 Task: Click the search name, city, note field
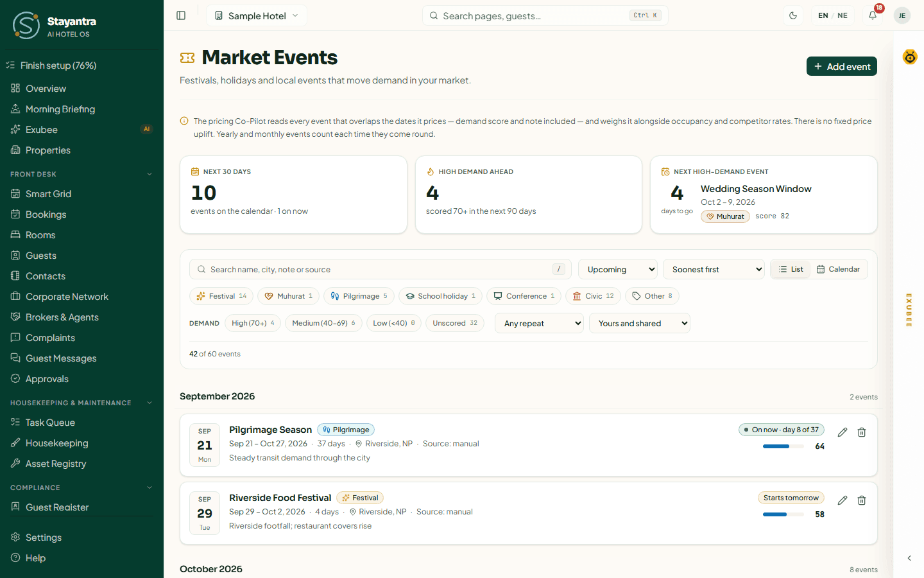coord(380,269)
